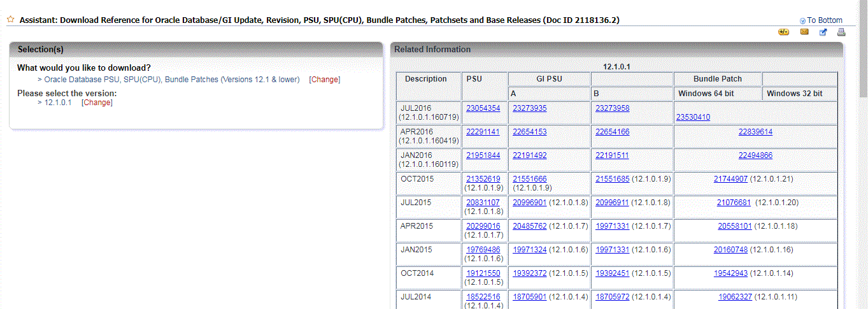Open JAN2016 B patch 22191511
The image size is (868, 309).
pyautogui.click(x=613, y=155)
